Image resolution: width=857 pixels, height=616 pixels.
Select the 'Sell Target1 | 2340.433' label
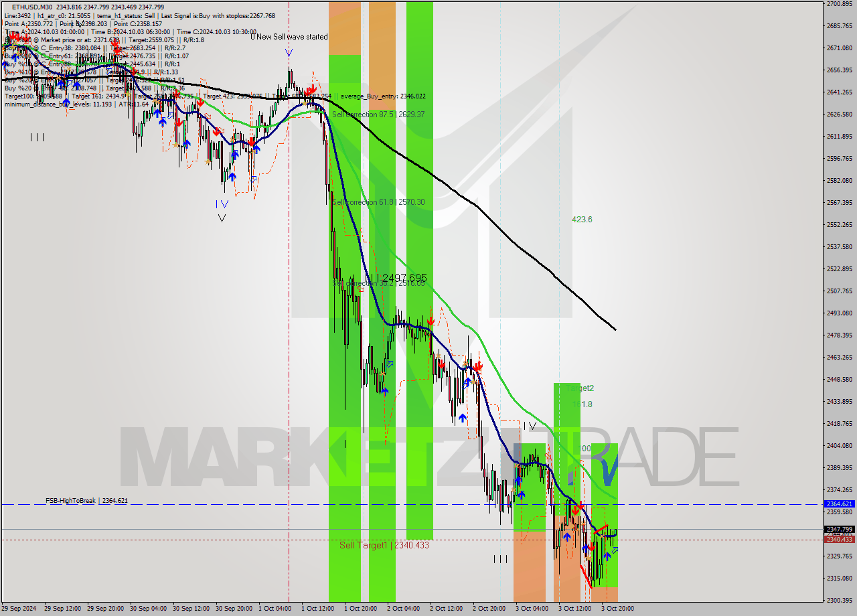pyautogui.click(x=384, y=545)
